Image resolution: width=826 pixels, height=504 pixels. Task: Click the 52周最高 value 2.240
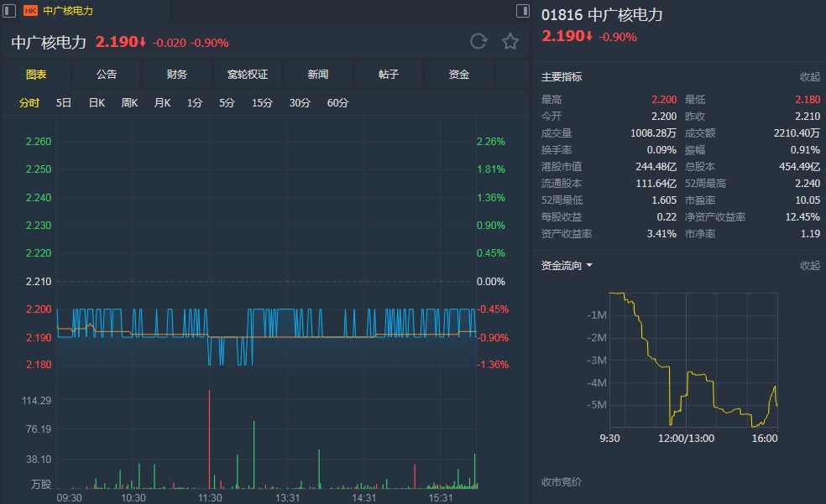(808, 183)
